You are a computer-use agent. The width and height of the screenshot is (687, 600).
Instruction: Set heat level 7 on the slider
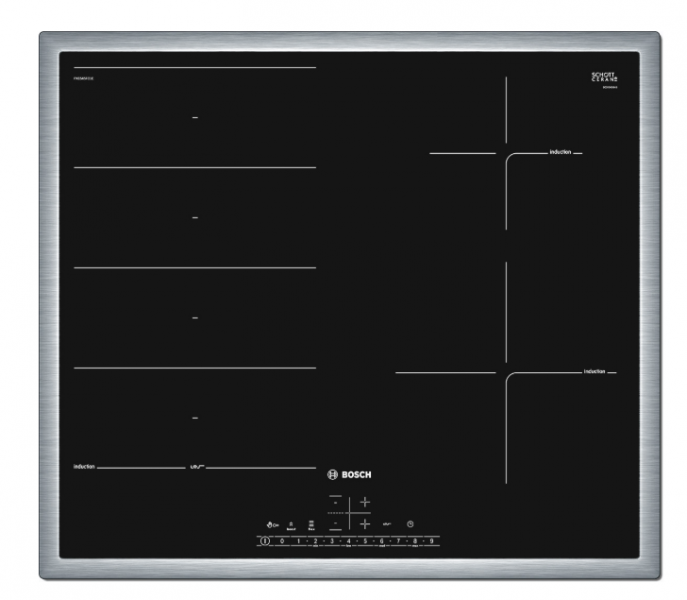[x=398, y=541]
